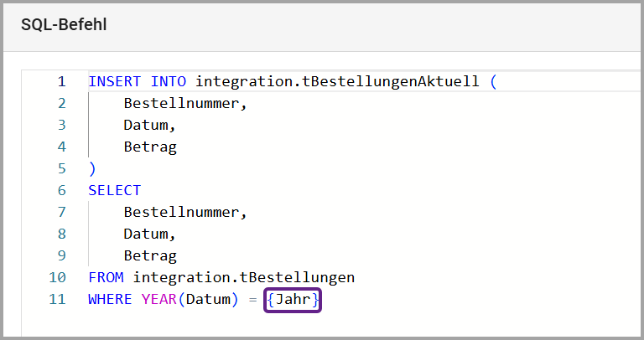
Task: Click the YEAR function name
Action: coord(149,299)
